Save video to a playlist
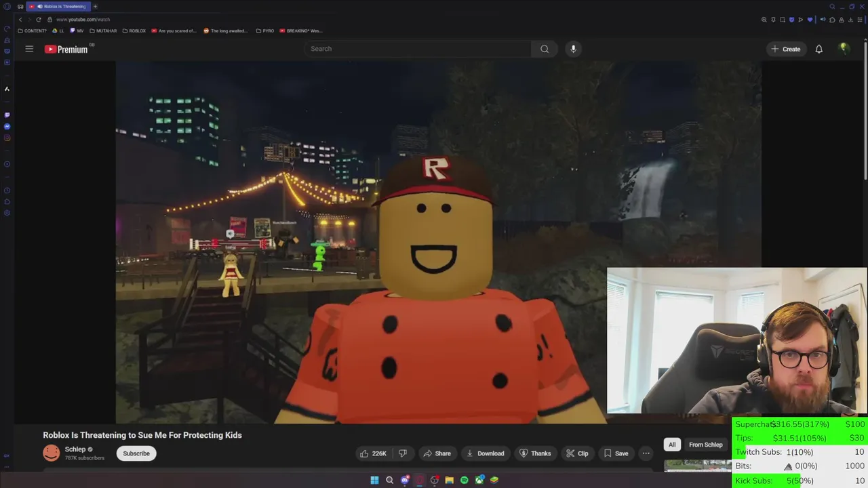Screen dimensions: 868x488 (x=616, y=453)
